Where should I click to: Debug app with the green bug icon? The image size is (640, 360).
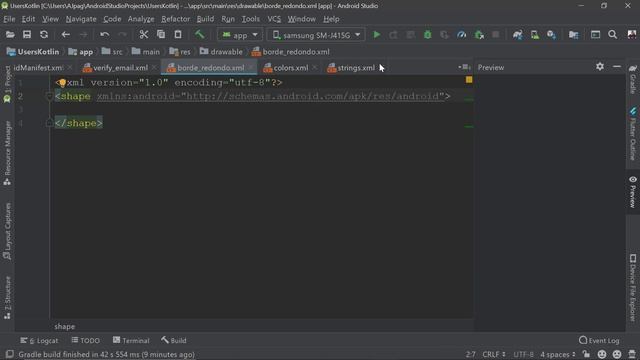pyautogui.click(x=427, y=35)
